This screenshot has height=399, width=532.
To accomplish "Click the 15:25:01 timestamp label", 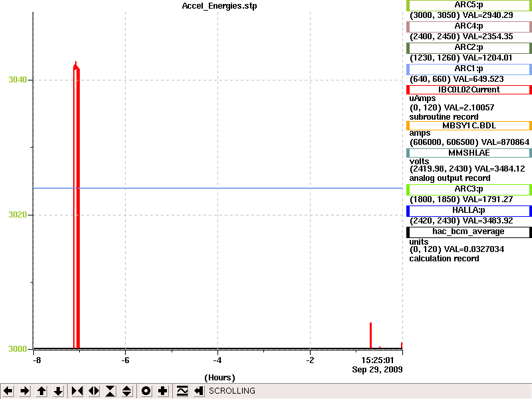I will point(377,360).
